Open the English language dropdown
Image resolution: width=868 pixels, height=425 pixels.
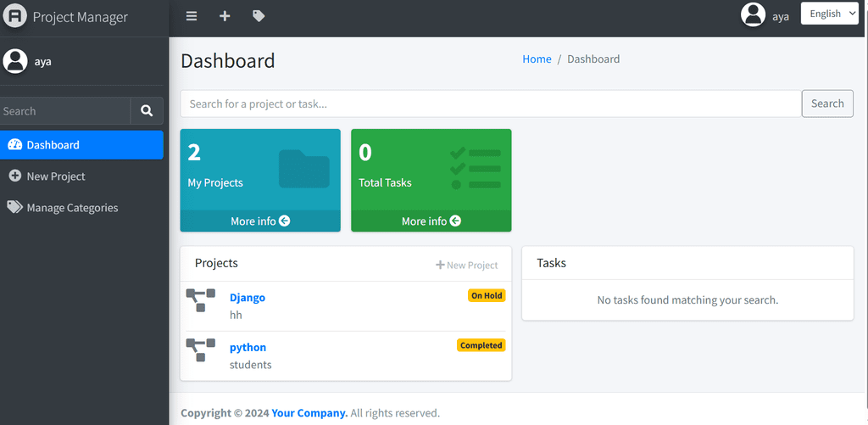click(829, 14)
